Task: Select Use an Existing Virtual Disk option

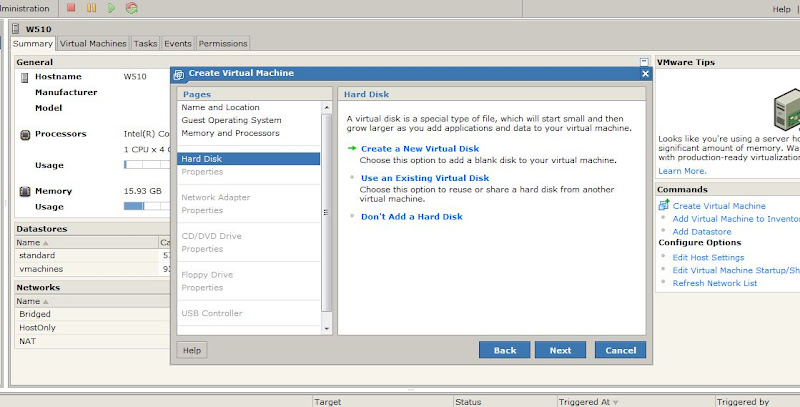Action: click(425, 178)
